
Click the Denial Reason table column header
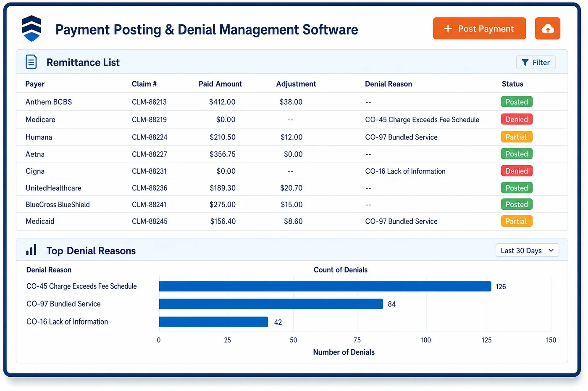[388, 84]
